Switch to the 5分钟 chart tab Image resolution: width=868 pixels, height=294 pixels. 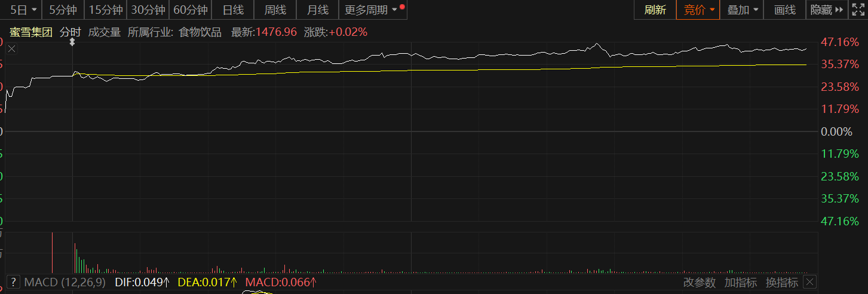(63, 10)
